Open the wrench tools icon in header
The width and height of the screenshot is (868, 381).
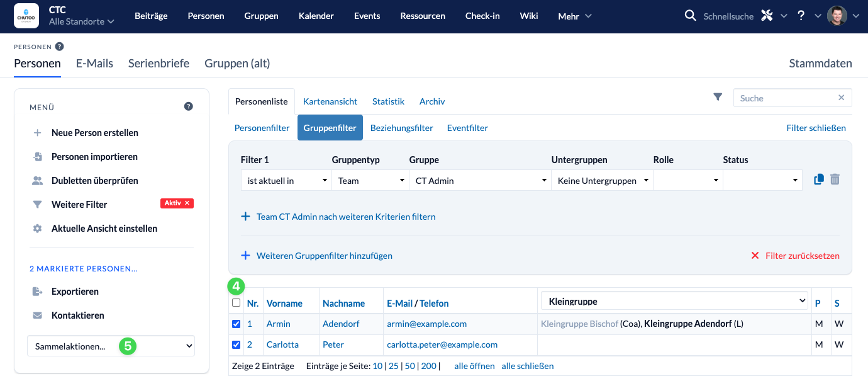766,16
